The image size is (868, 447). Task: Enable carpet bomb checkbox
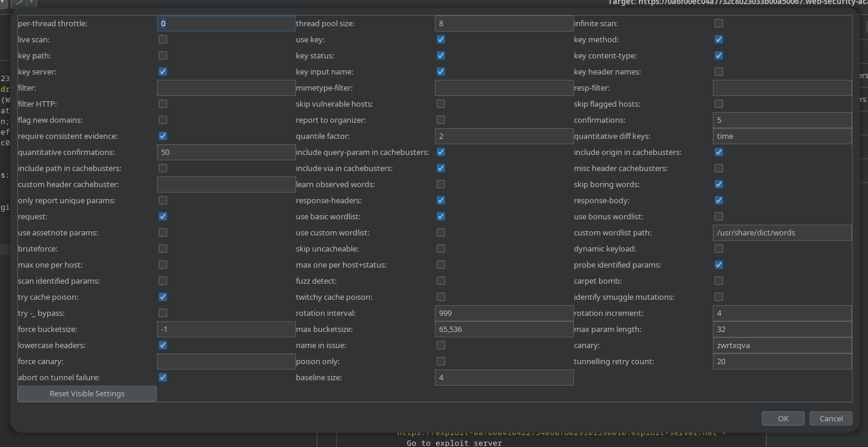pyautogui.click(x=719, y=281)
